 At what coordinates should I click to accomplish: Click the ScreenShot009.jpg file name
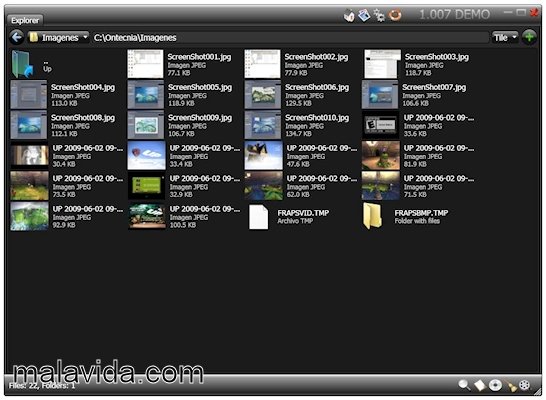[200, 118]
